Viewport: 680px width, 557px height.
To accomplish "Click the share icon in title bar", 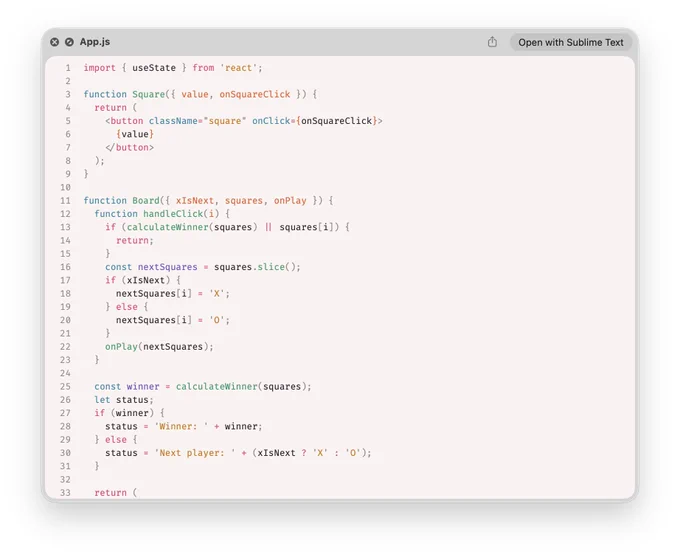I will click(492, 42).
